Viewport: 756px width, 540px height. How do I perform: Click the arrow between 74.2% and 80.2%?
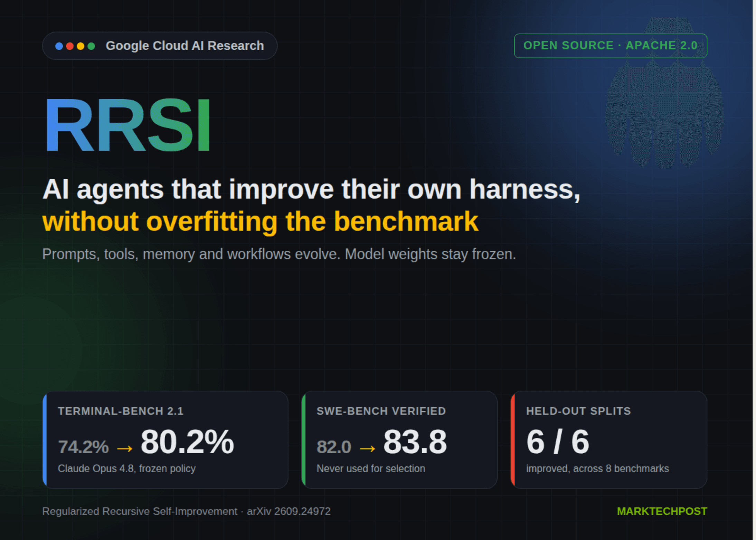point(125,448)
